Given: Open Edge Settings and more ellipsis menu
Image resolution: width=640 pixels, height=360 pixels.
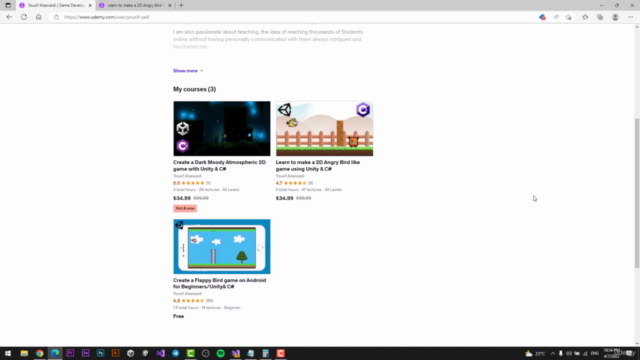Looking at the screenshot, I should click(630, 17).
